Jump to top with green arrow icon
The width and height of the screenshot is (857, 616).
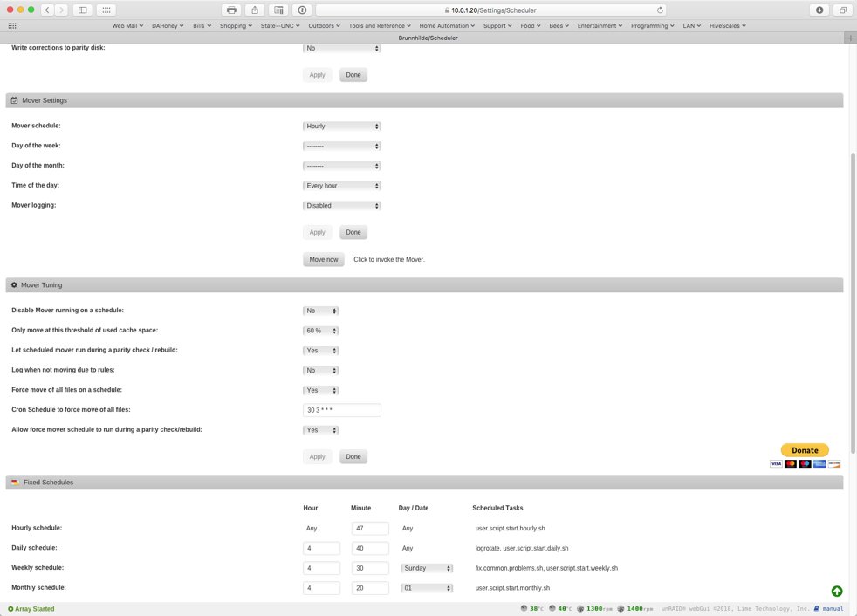pyautogui.click(x=837, y=591)
